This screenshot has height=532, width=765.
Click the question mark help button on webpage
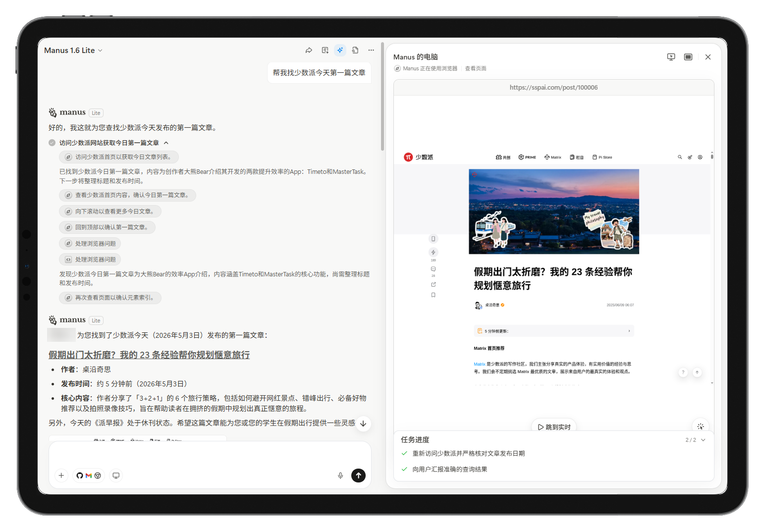683,372
